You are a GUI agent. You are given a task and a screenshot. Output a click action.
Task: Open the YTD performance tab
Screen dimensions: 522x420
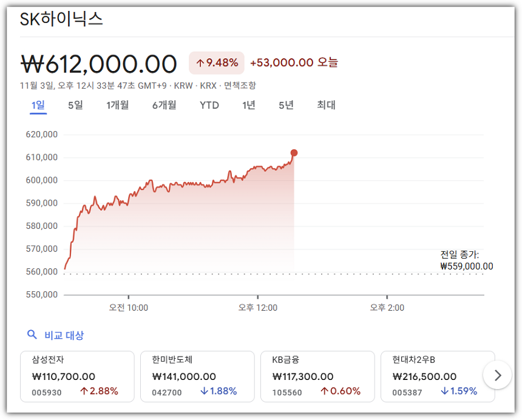tap(209, 105)
